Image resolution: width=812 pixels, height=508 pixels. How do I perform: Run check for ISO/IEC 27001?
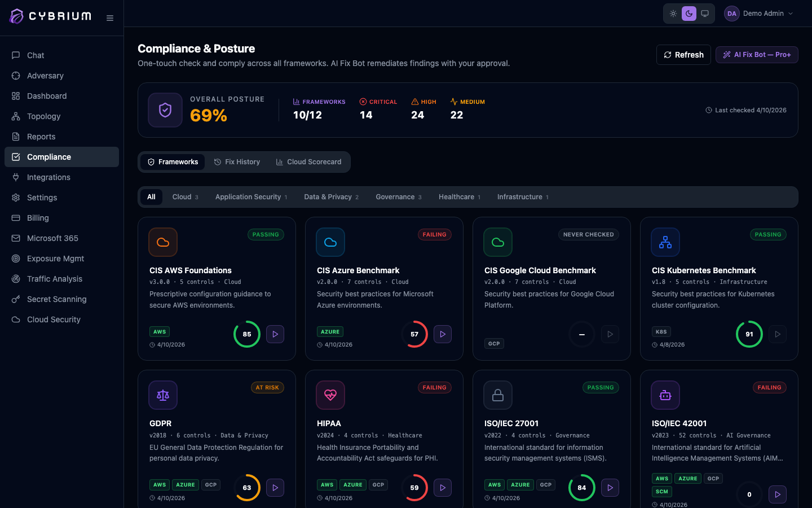(610, 488)
